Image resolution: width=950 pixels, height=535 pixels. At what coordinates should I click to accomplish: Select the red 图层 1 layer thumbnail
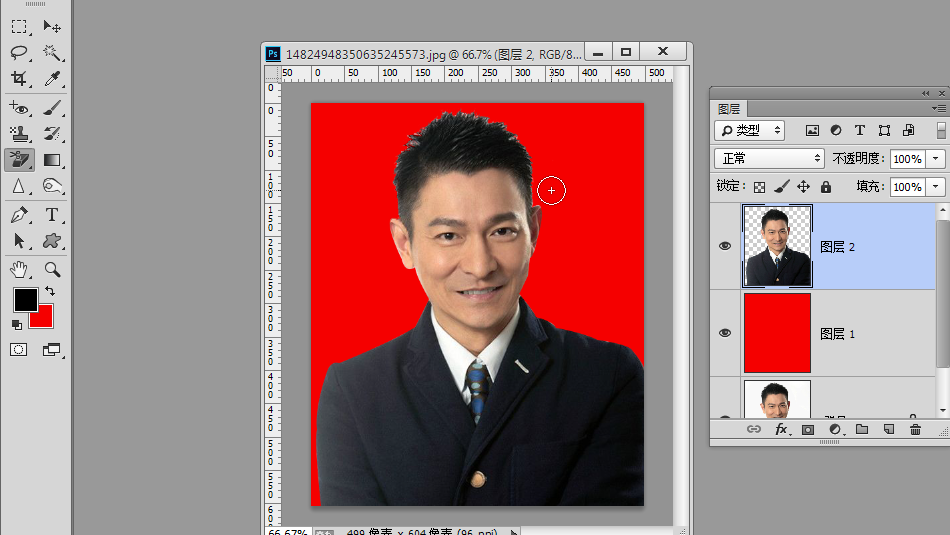(777, 333)
